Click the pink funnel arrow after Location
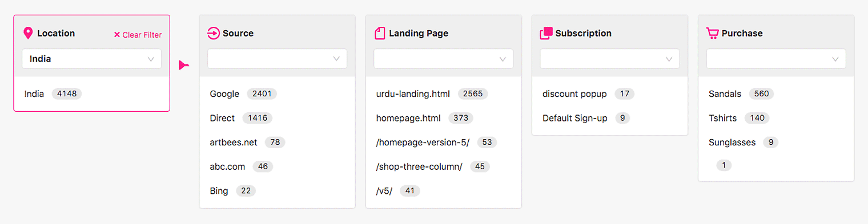Screen dimensions: 868x224 coord(184,66)
